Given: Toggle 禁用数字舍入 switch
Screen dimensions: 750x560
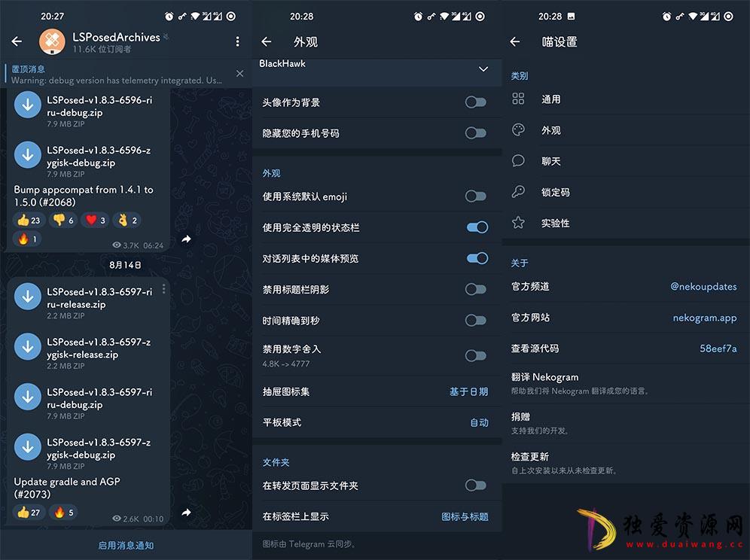Looking at the screenshot, I should (476, 355).
